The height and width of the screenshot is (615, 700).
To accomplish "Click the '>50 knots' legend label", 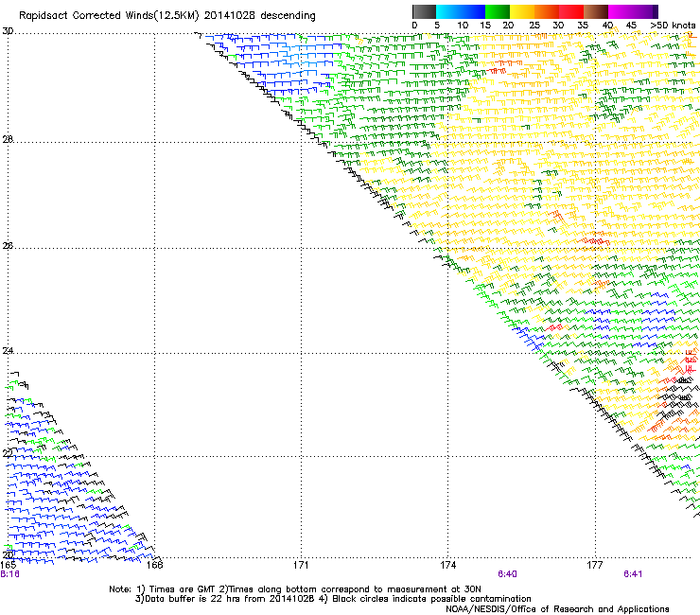I will (x=673, y=26).
